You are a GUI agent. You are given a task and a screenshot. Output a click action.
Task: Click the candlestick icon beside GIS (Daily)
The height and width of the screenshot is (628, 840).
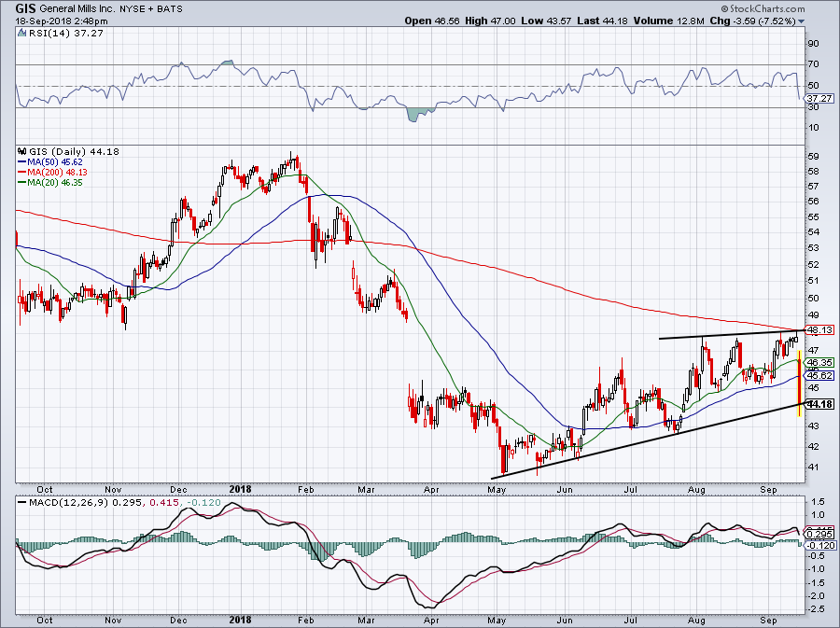(x=22, y=151)
